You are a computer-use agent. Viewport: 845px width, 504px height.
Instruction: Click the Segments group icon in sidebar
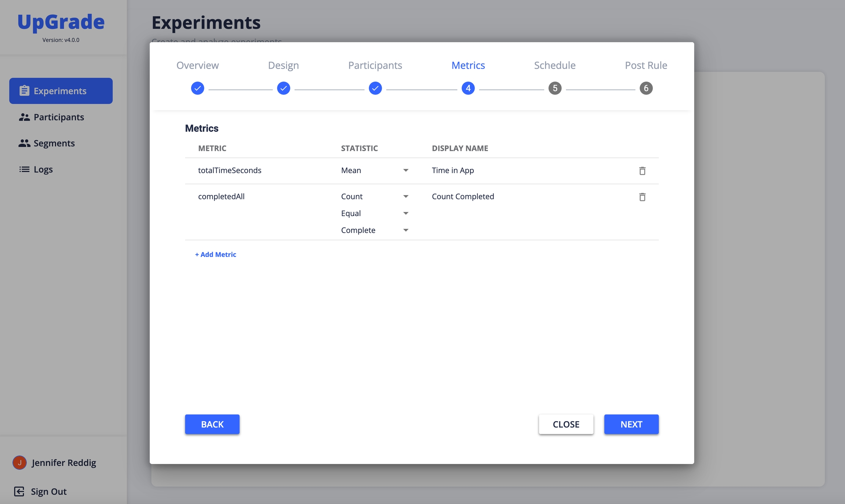point(24,143)
